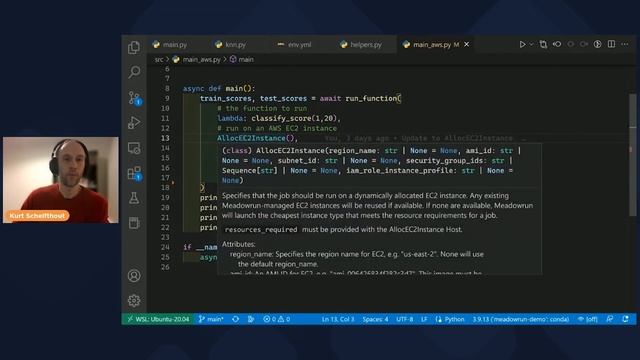Open more actions ellipsis menu
Screen dimensions: 640x360
(x=625, y=44)
